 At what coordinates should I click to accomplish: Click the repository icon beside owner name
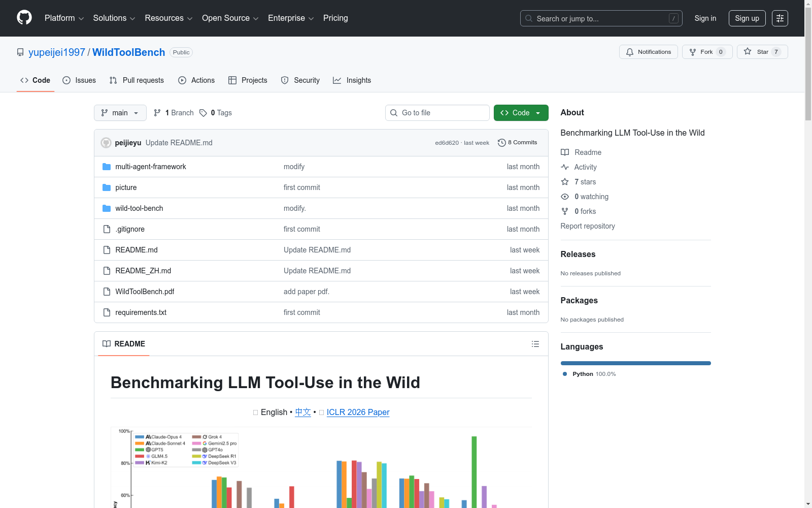coord(20,52)
